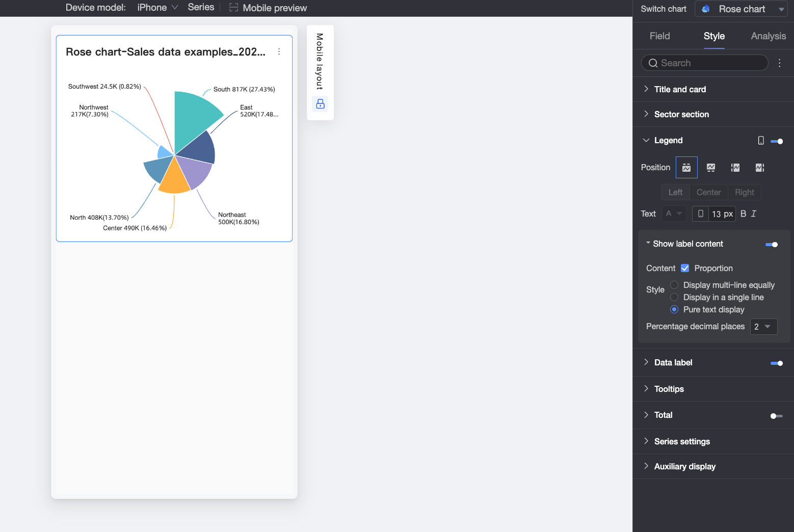Click the style Search field
This screenshot has height=532, width=794.
point(704,63)
